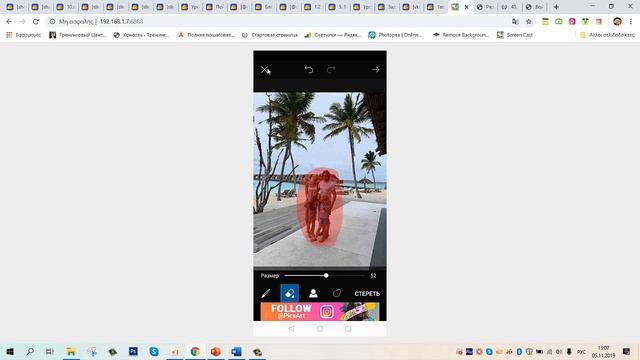Close the active browser tab

pyautogui.click(x=467, y=7)
